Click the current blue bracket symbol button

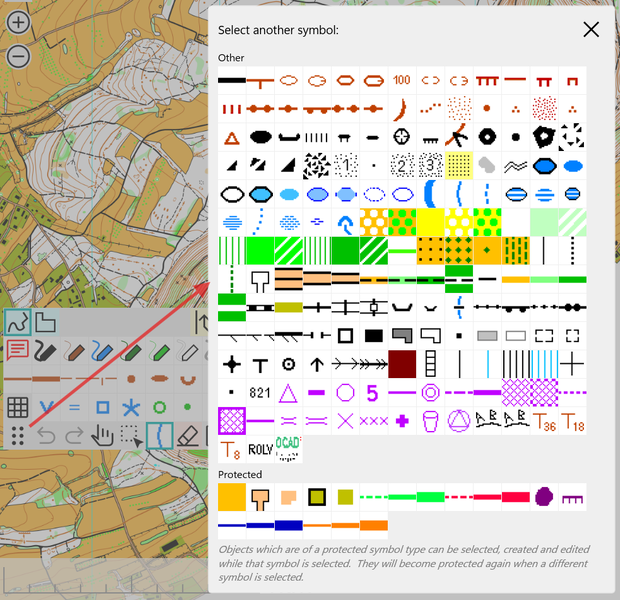pyautogui.click(x=159, y=435)
